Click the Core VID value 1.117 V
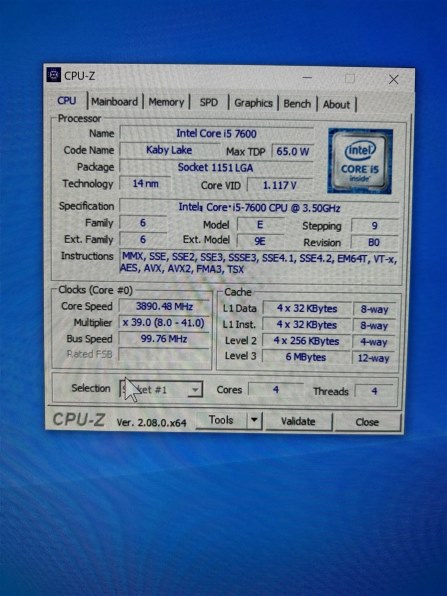 pyautogui.click(x=280, y=185)
